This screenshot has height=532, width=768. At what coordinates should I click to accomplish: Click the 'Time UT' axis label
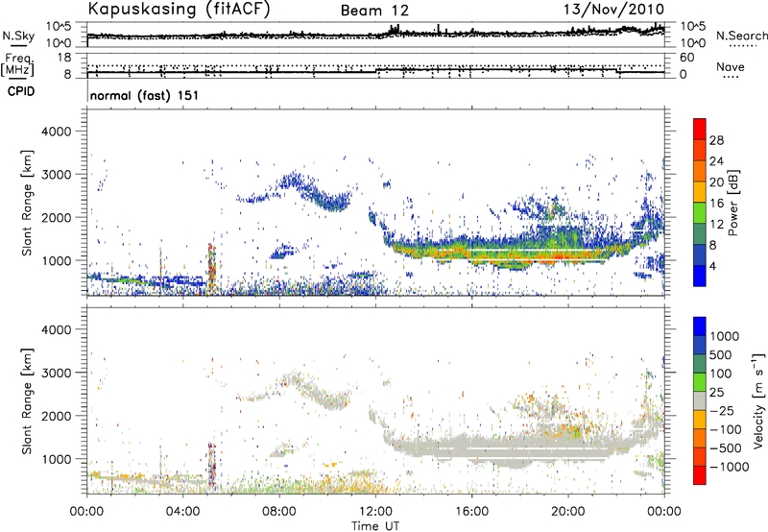375,526
